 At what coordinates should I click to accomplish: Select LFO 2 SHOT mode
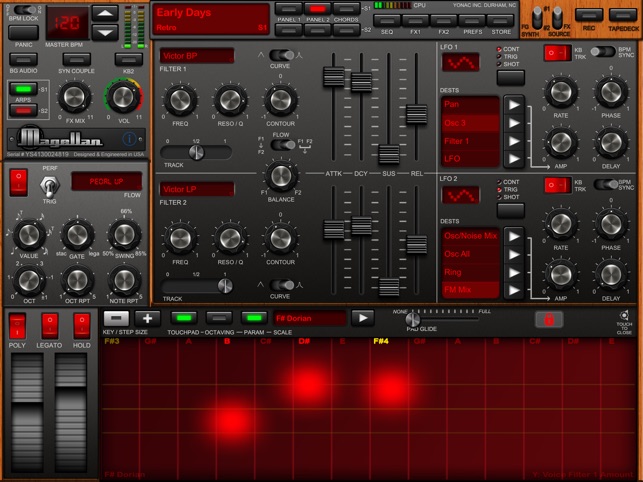[499, 197]
